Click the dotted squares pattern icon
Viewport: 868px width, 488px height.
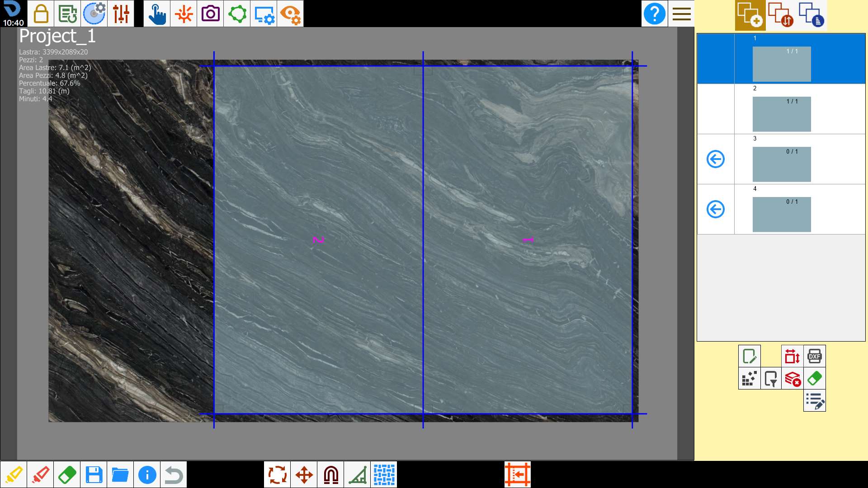coord(750,378)
